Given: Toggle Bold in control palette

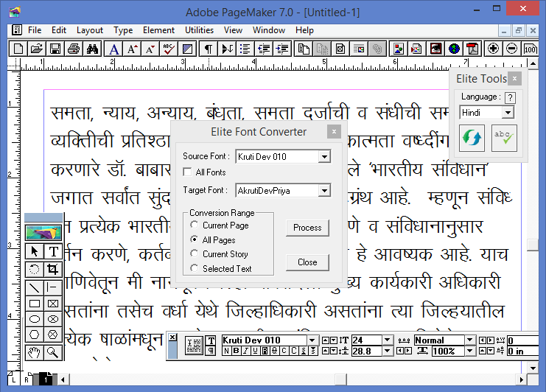Looking at the screenshot, I should 235,351.
